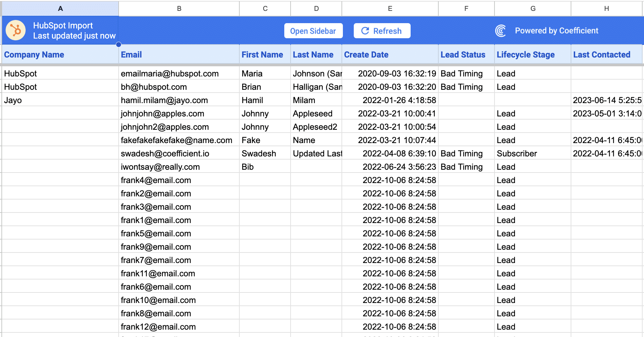This screenshot has height=337, width=644.
Task: Click the emailmaria@hubspot.com cell
Action: [170, 74]
